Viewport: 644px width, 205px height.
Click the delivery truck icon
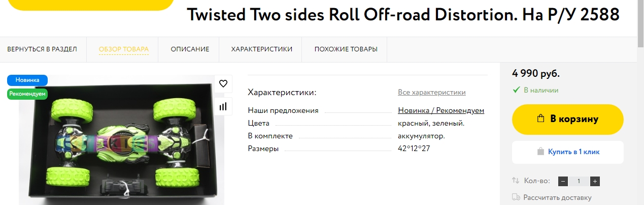pyautogui.click(x=516, y=197)
